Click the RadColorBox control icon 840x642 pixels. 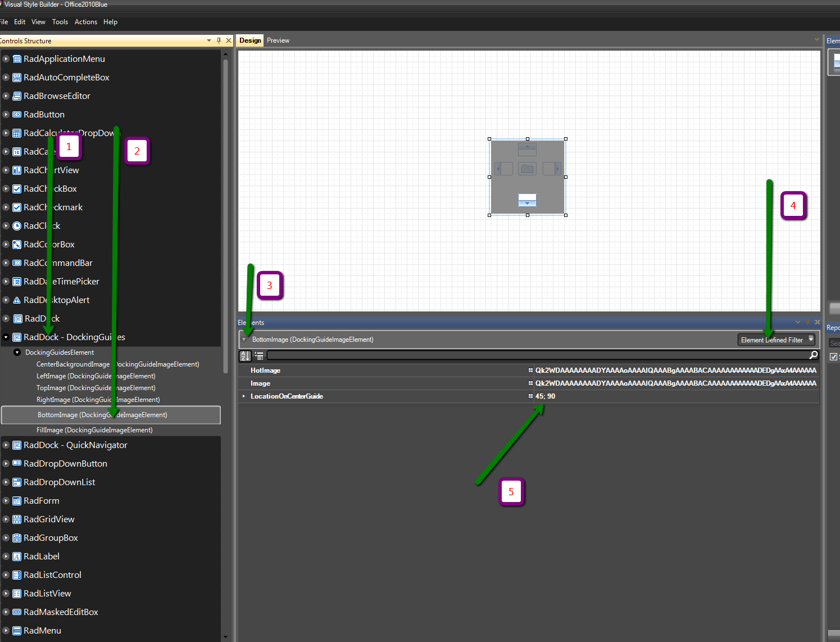(x=17, y=245)
